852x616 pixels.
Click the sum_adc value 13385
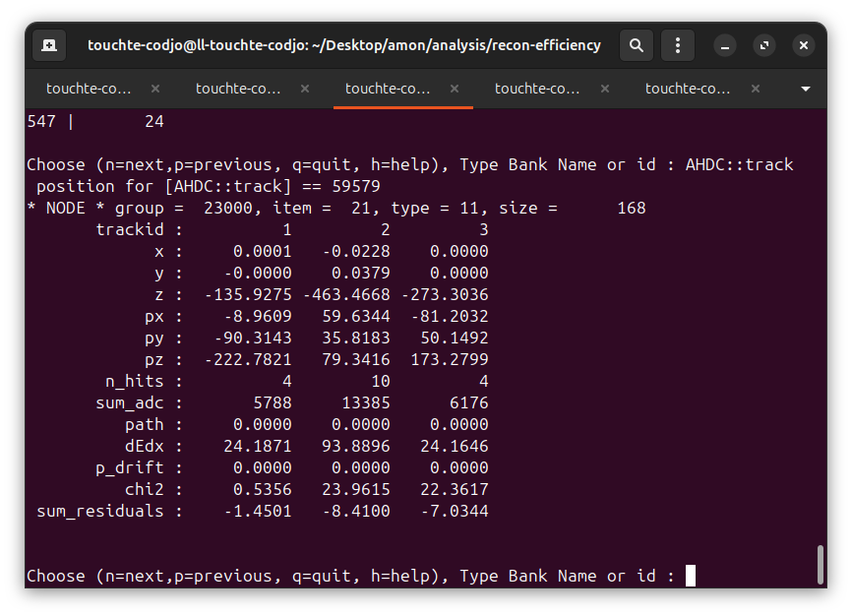point(366,402)
